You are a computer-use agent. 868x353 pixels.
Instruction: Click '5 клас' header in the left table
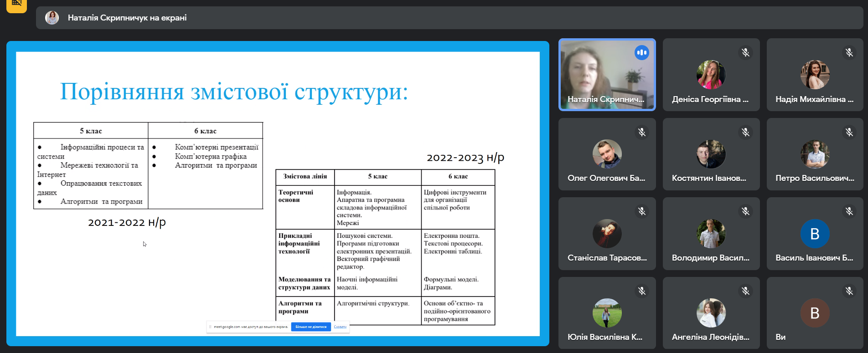tap(91, 131)
